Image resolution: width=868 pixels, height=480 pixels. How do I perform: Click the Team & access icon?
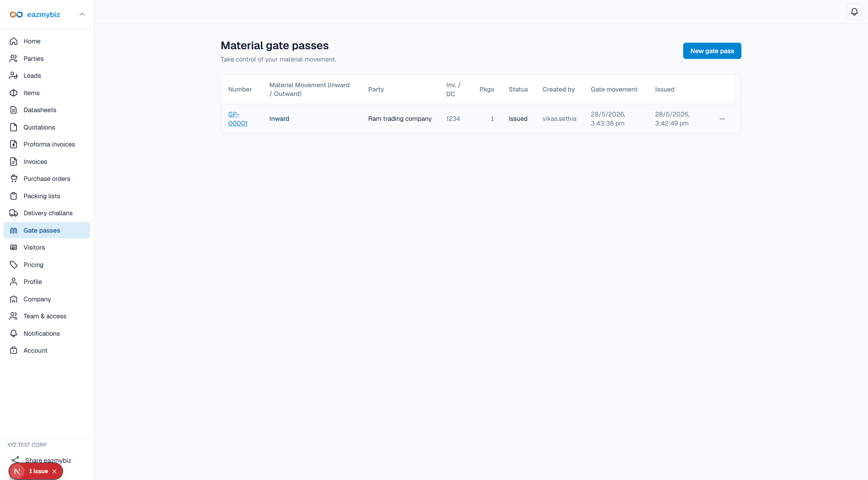(14, 316)
